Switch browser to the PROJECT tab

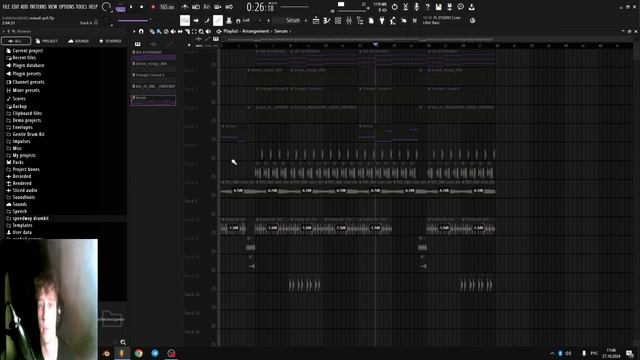click(x=47, y=41)
